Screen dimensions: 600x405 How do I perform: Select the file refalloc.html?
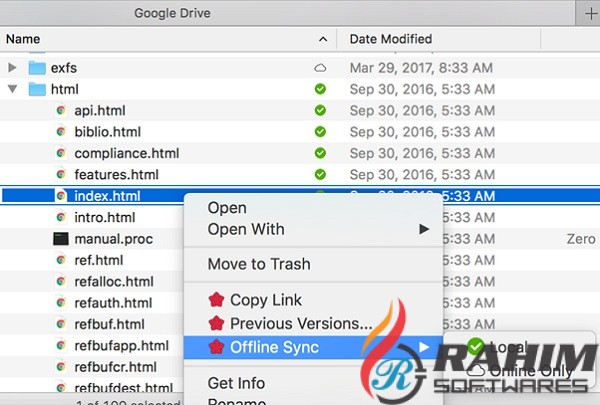point(114,282)
